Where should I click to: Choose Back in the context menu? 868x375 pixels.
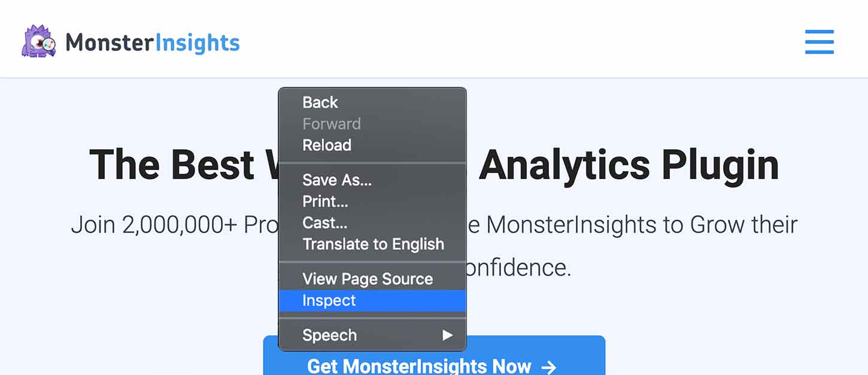[320, 102]
